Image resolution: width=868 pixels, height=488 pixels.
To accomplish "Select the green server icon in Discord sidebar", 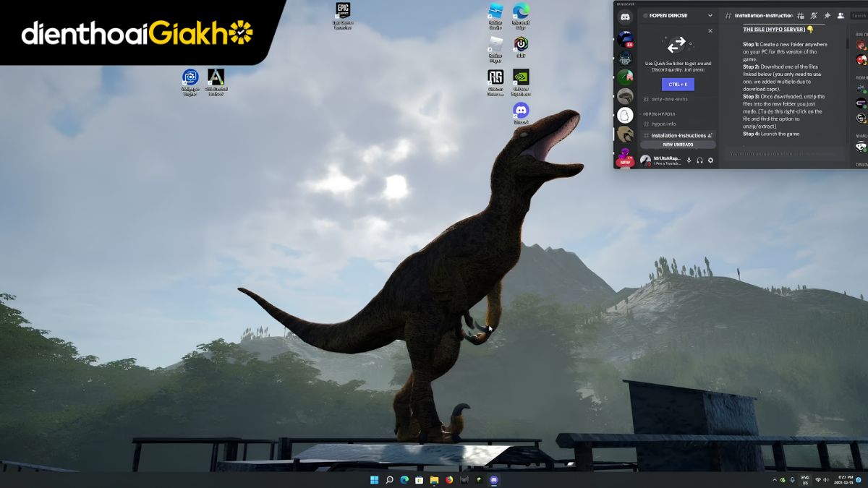I will tap(625, 77).
